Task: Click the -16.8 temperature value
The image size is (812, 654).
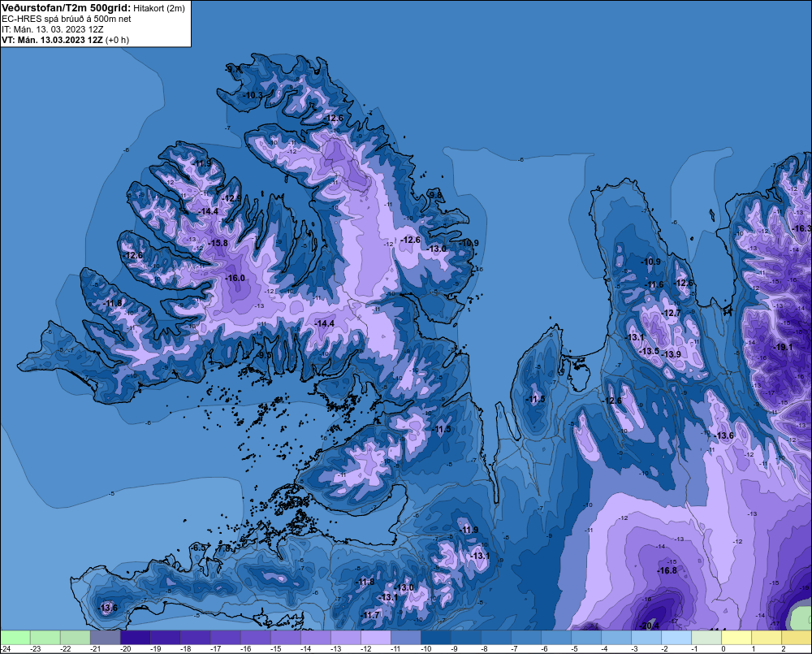Action: (667, 570)
